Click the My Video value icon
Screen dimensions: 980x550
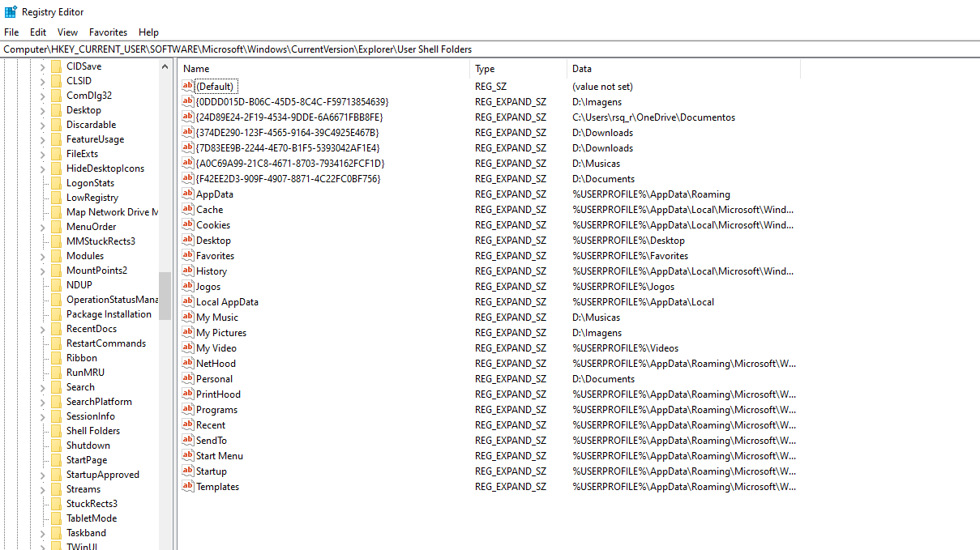[188, 347]
